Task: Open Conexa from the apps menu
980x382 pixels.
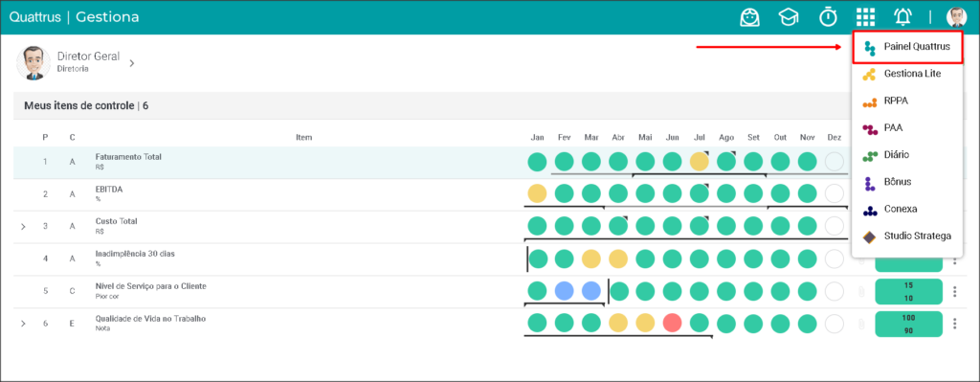Action: tap(907, 209)
